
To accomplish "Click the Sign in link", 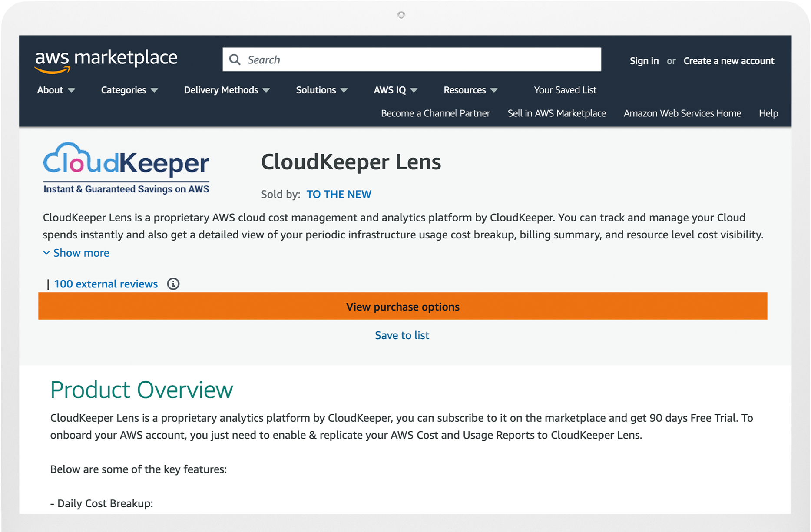I will [x=644, y=61].
